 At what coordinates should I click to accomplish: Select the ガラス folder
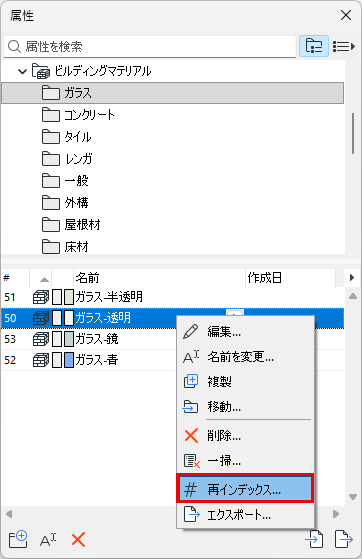(x=173, y=93)
